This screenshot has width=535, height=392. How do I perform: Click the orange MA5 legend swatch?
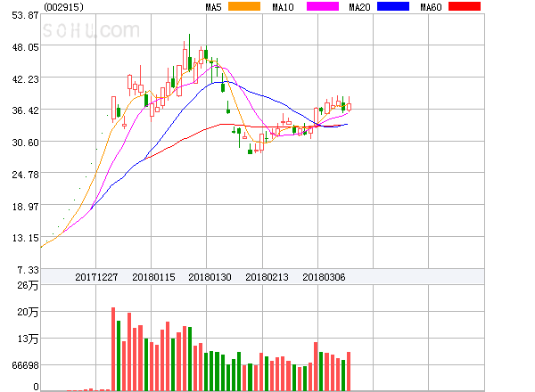pos(244,6)
